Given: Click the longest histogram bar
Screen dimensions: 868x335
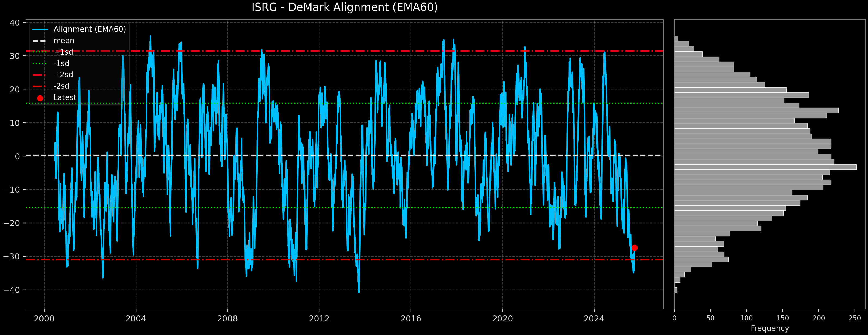Looking at the screenshot, I should point(765,167).
